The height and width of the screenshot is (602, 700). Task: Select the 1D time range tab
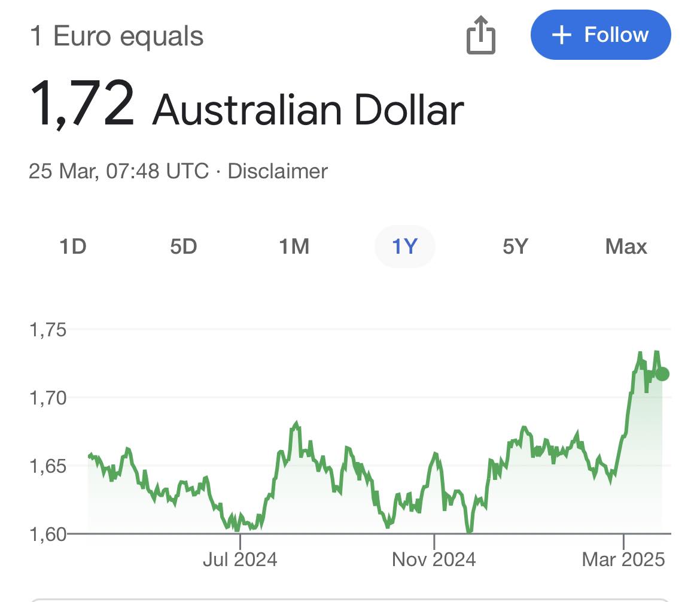click(73, 247)
